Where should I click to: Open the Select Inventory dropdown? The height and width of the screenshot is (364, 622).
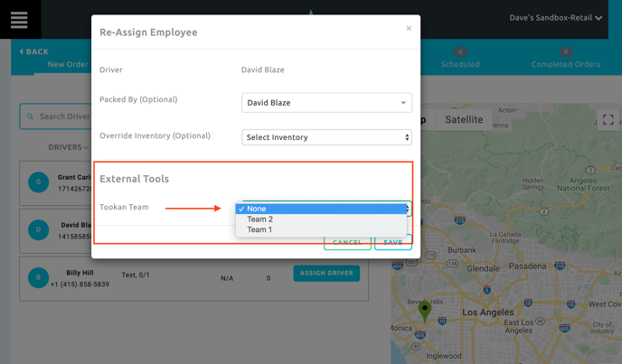point(326,137)
